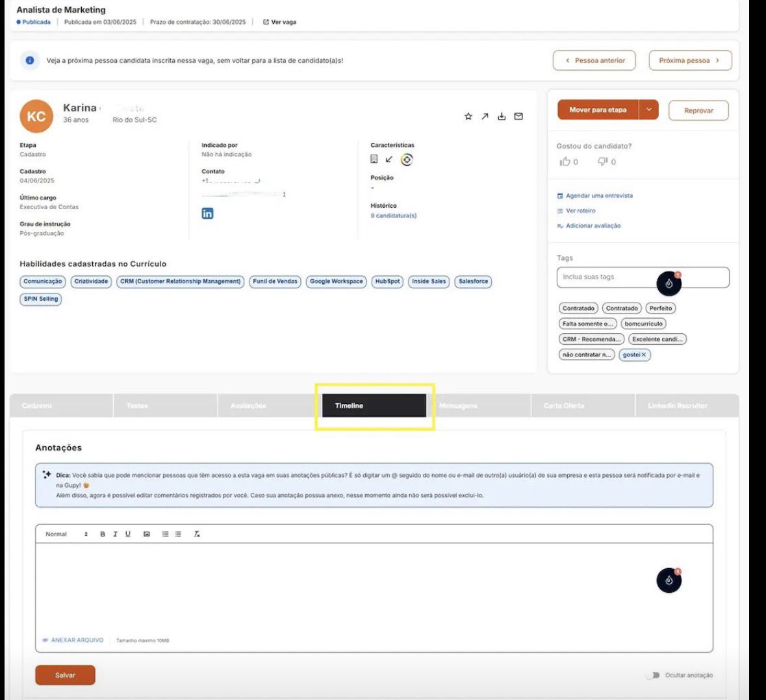Image resolution: width=766 pixels, height=700 pixels.
Task: Download the candidate resume icon
Action: tap(502, 117)
